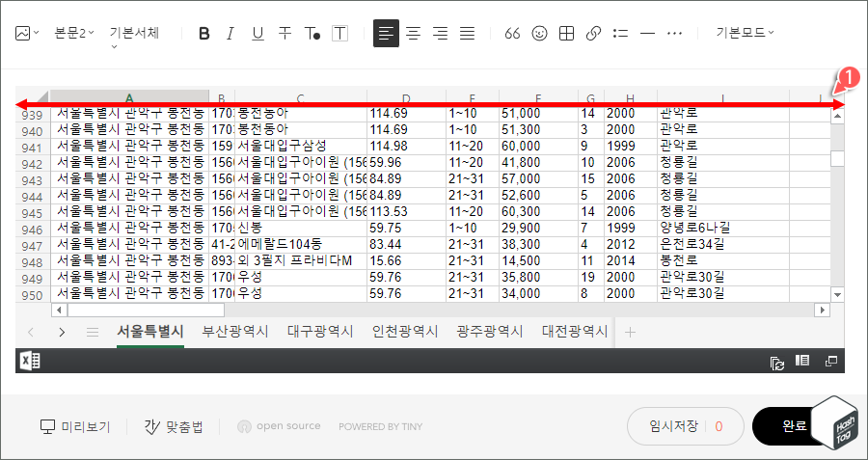
Task: Align text center
Action: pos(413,34)
